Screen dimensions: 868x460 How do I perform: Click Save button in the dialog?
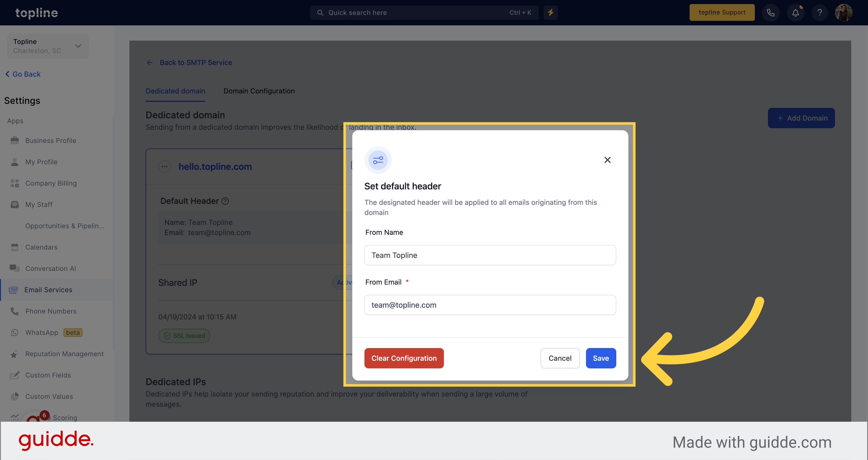(600, 358)
